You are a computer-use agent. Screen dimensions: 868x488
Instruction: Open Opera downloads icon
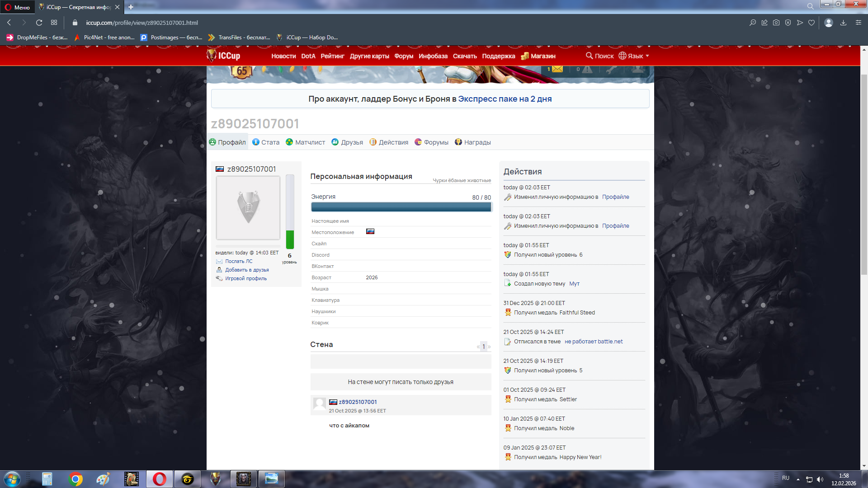[x=843, y=23]
